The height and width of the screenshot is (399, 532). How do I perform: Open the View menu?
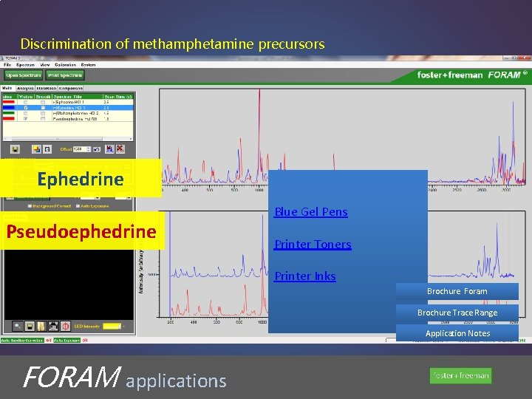tap(45, 64)
